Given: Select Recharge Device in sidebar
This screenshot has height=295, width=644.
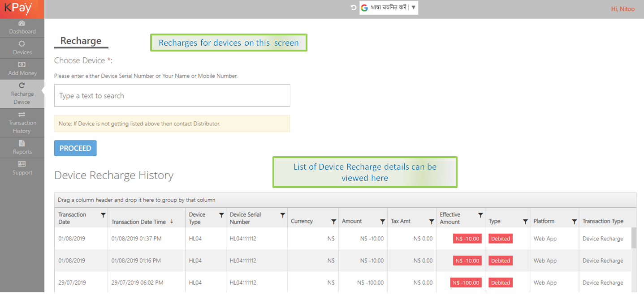Looking at the screenshot, I should (22, 94).
